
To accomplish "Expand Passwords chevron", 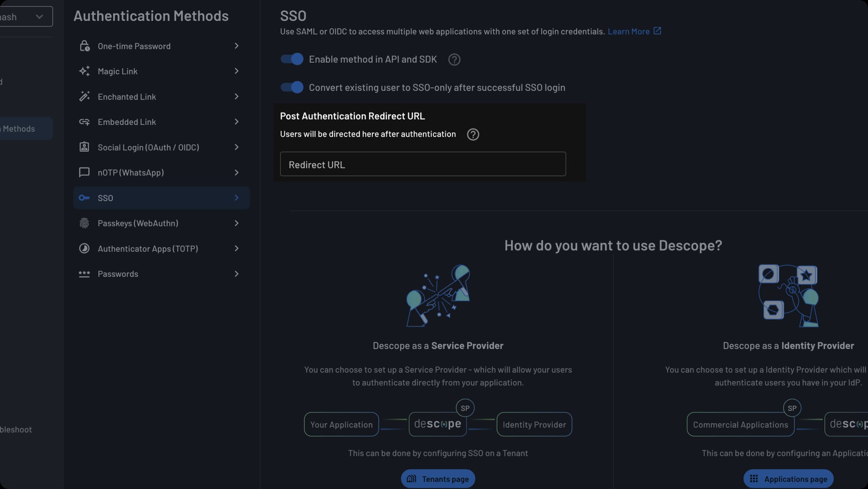I will (237, 274).
